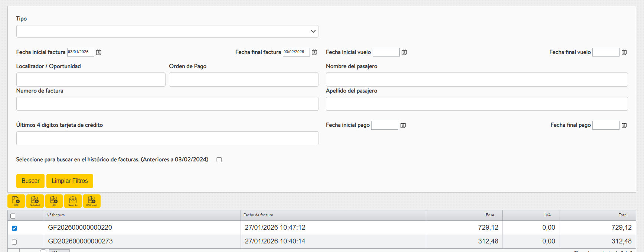
Task: Open calendar for Fecha inicial factura
Action: click(99, 52)
